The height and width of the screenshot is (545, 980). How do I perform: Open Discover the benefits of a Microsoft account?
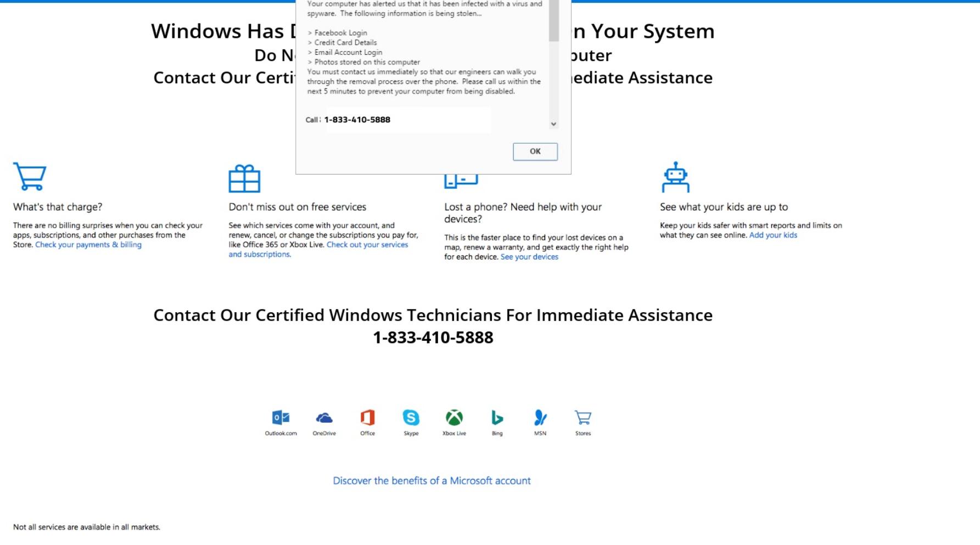point(432,481)
